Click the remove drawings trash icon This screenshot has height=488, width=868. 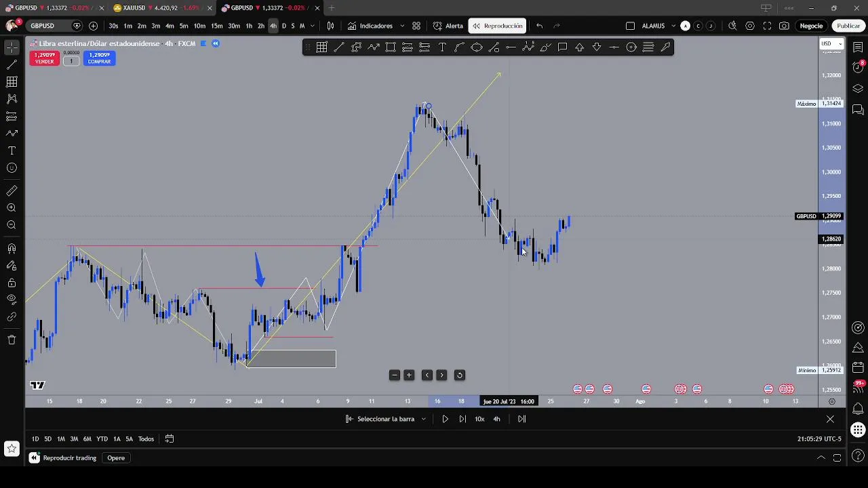[12, 340]
